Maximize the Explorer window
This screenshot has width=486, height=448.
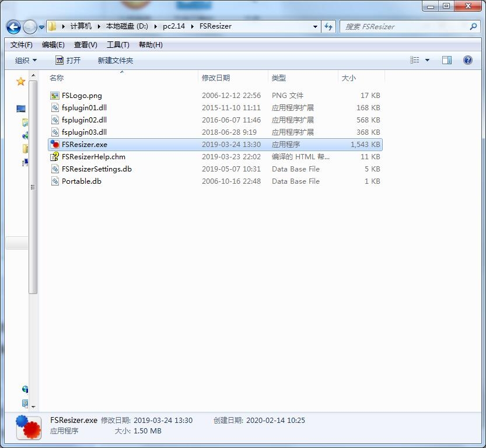(x=446, y=6)
